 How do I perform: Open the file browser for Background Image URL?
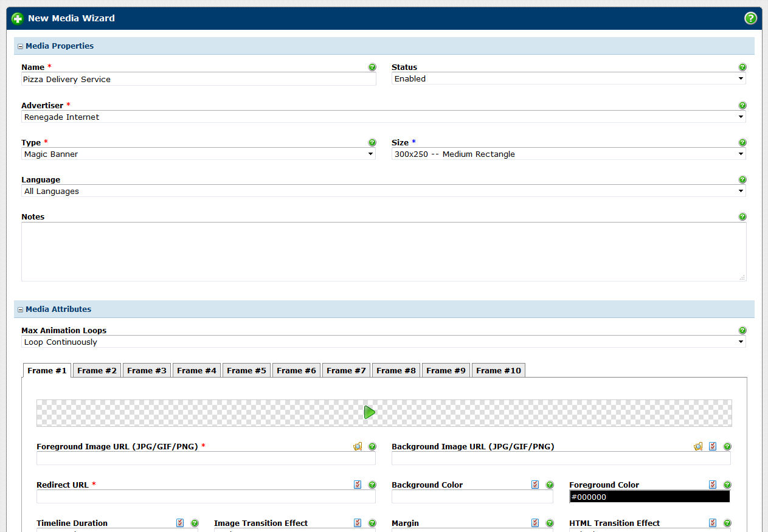coord(698,446)
